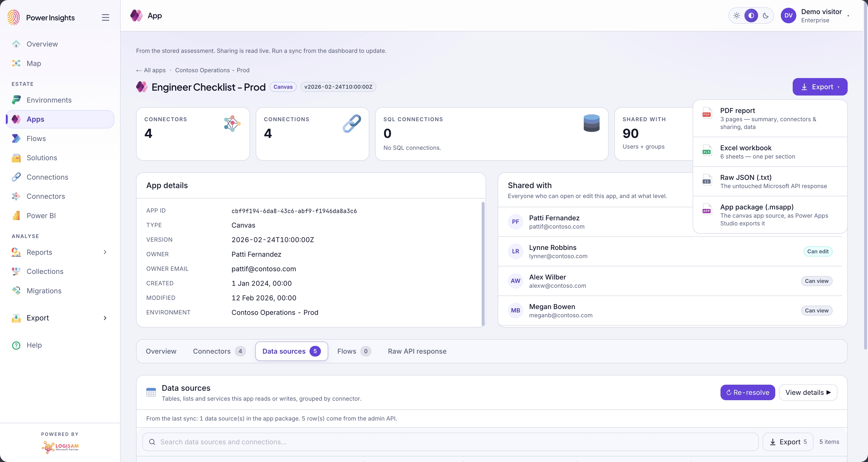868x462 pixels.
Task: Switch to the Raw API response tab
Action: pyautogui.click(x=417, y=351)
